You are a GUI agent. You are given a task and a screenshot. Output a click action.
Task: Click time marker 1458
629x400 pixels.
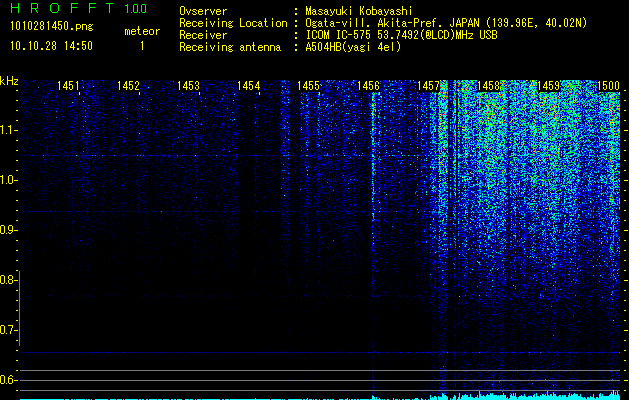[x=489, y=85]
